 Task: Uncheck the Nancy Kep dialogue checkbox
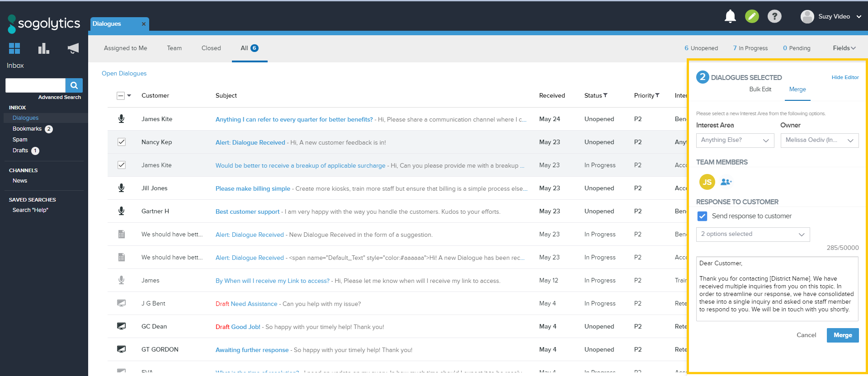tap(121, 142)
